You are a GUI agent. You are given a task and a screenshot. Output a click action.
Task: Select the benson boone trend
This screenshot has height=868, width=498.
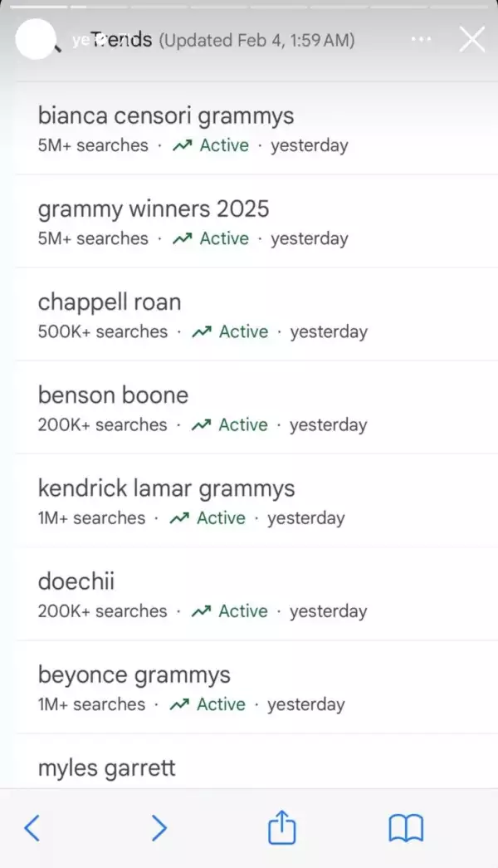[x=113, y=395]
